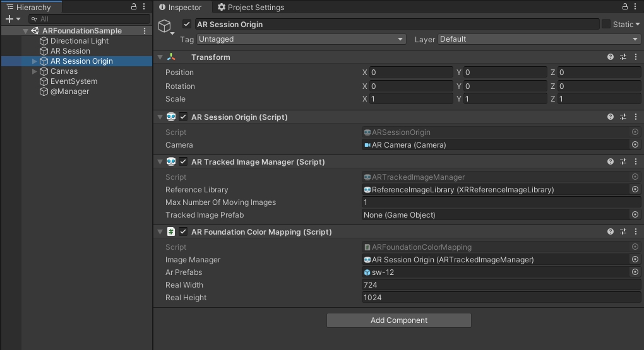Enable the Static checkbox
Image resolution: width=644 pixels, height=350 pixels.
pos(606,24)
